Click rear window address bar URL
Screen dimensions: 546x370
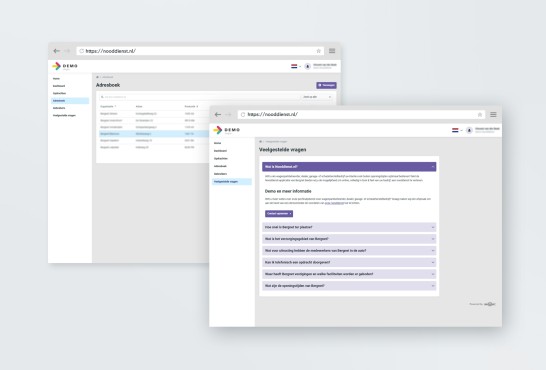111,51
